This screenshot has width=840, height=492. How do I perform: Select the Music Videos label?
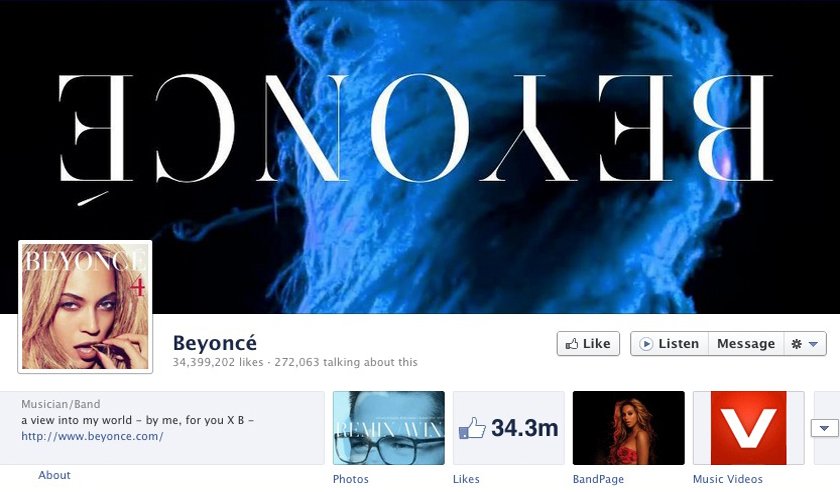point(728,479)
